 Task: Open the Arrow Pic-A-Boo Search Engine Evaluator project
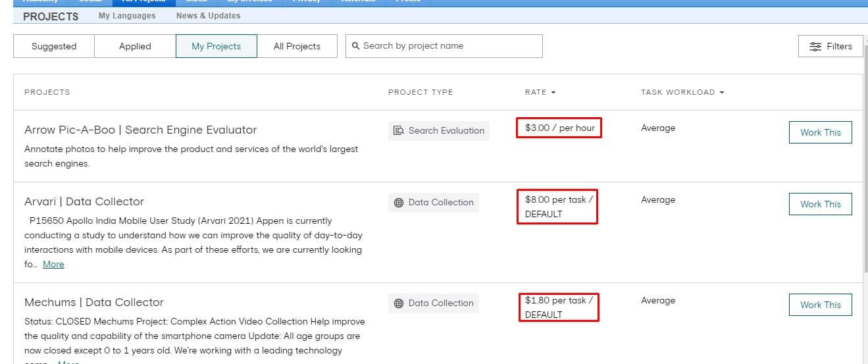[x=141, y=130]
